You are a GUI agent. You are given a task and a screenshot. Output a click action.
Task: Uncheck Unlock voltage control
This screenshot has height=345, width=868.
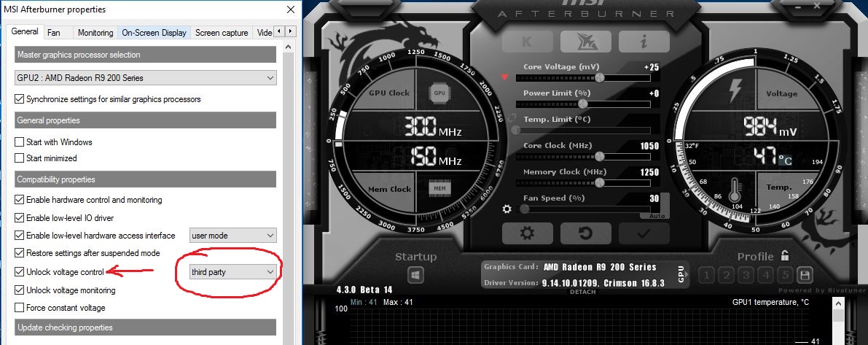(20, 272)
